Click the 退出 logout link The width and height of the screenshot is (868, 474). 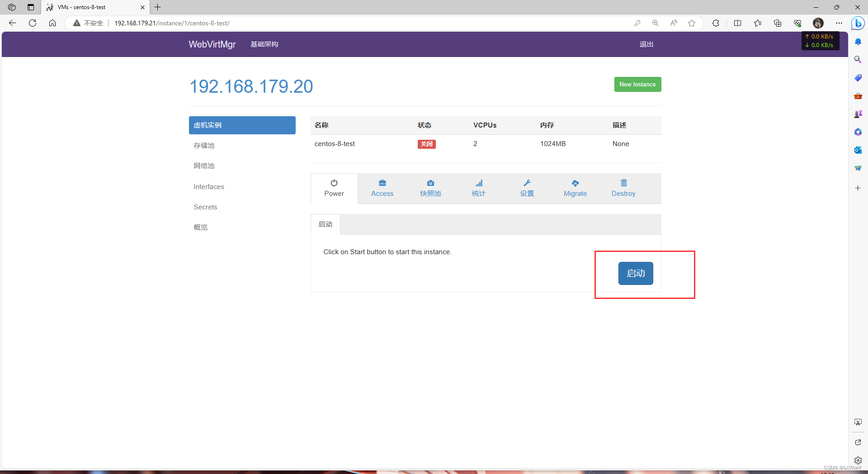[x=646, y=44]
